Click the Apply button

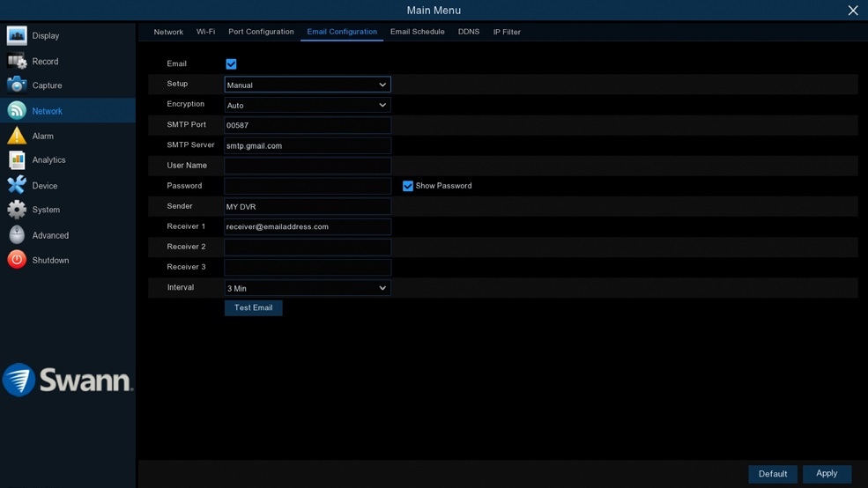pos(826,474)
